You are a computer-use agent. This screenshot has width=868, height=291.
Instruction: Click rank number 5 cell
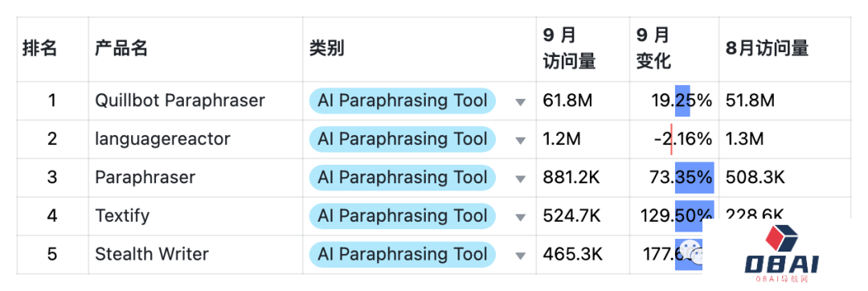pyautogui.click(x=52, y=255)
